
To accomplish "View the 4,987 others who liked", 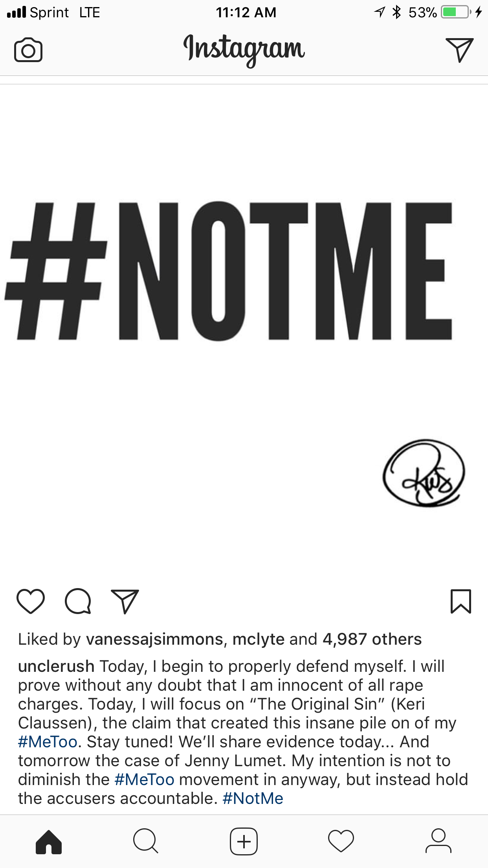I will (x=372, y=639).
